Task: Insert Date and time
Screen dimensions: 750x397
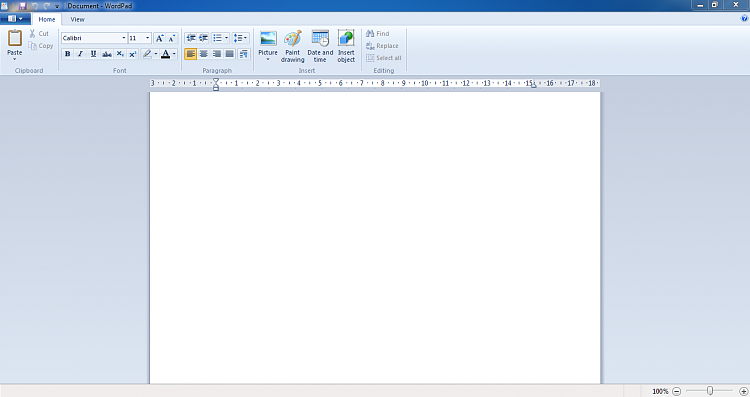Action: (x=320, y=46)
